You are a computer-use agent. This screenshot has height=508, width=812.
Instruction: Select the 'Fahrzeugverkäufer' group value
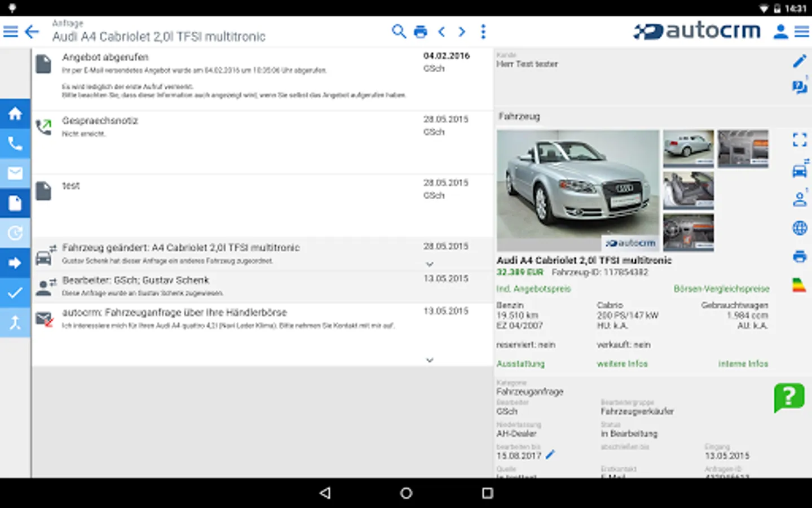click(637, 411)
